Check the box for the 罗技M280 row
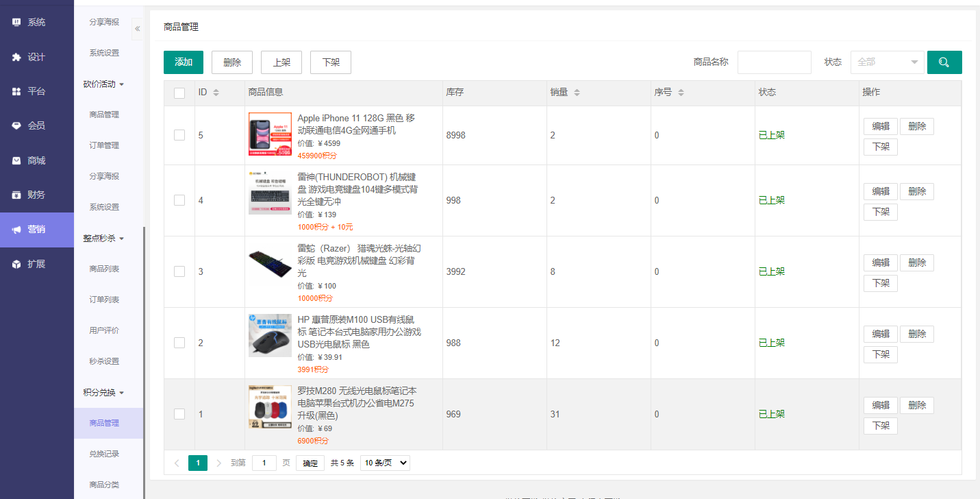980x499 pixels. 179,414
